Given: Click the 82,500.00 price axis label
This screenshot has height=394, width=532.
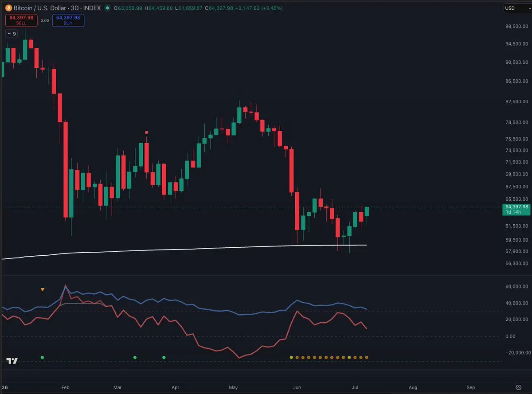Looking at the screenshot, I should [x=516, y=102].
